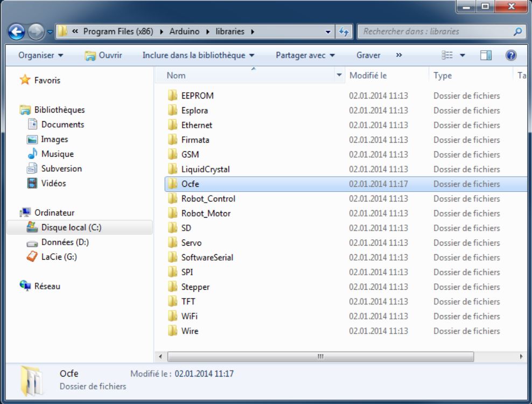This screenshot has width=532, height=404.
Task: Click the refresh button in address bar
Action: pos(344,32)
